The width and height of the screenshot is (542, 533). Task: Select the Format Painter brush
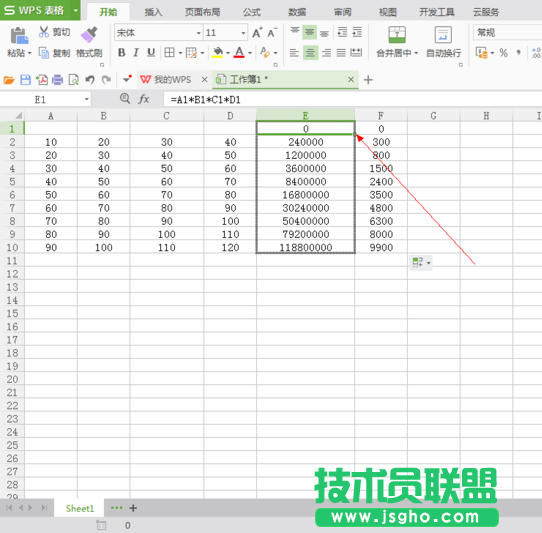(x=89, y=35)
